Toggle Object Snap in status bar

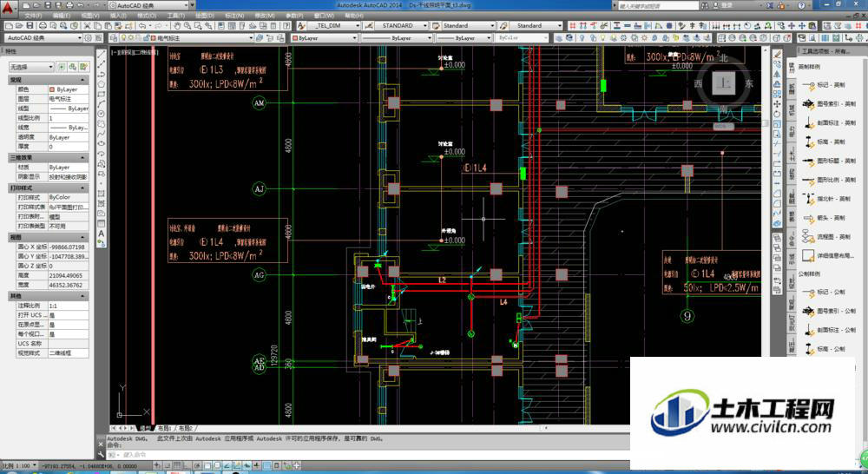[x=208, y=465]
